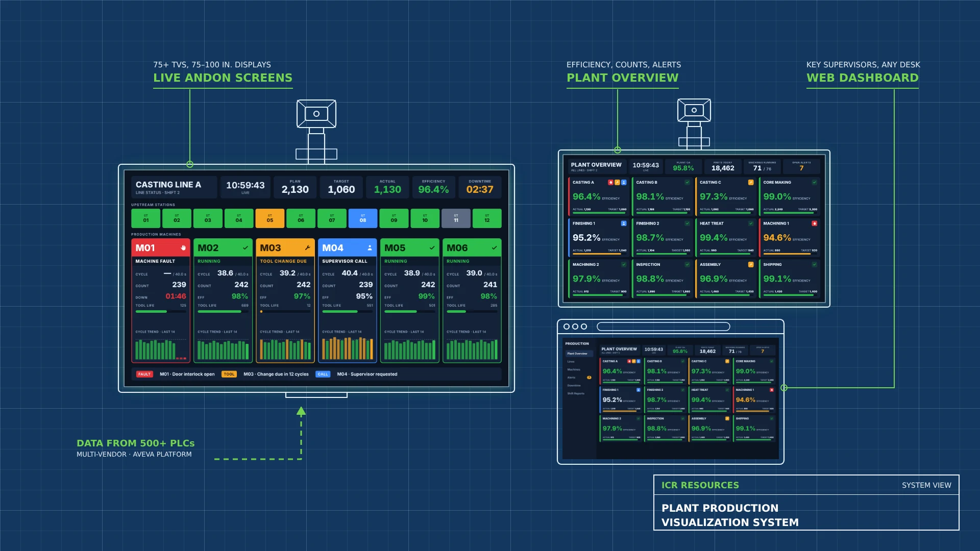Click the EFFICIENCY 96.4% value on Casting Line A
980x551 pixels.
[433, 189]
